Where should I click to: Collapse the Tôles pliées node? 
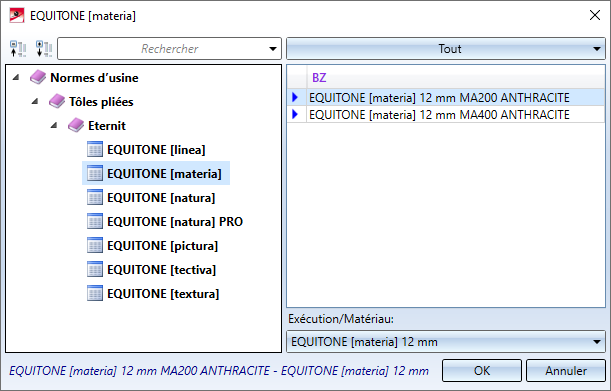[35, 102]
